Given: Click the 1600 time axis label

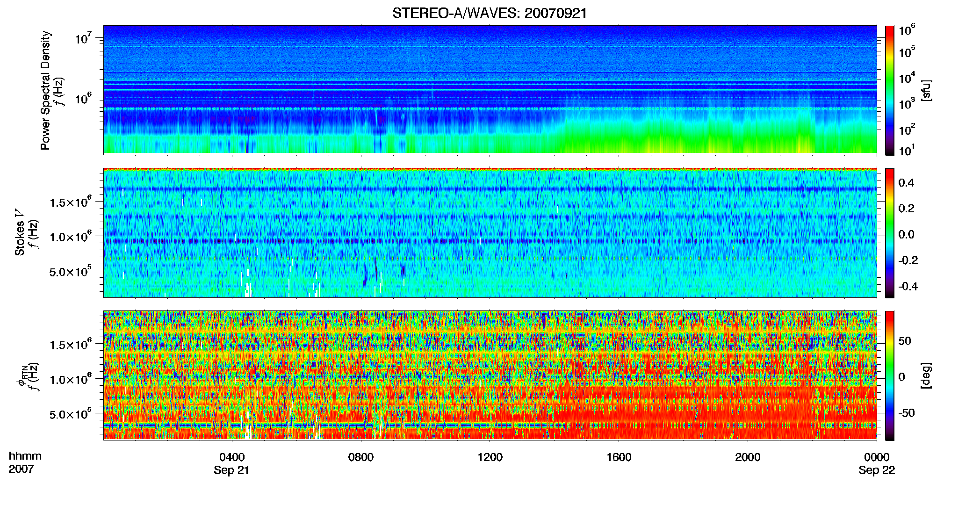Looking at the screenshot, I should click(x=619, y=457).
